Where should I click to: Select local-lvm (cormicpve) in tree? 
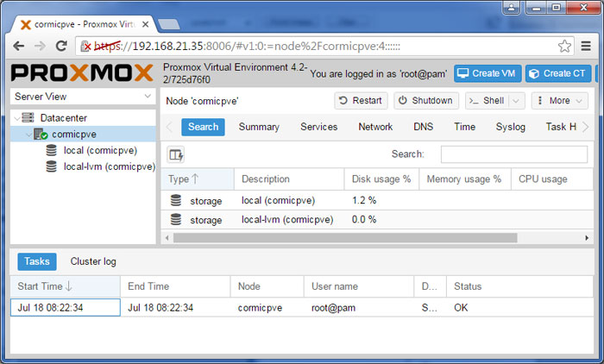[x=110, y=166]
